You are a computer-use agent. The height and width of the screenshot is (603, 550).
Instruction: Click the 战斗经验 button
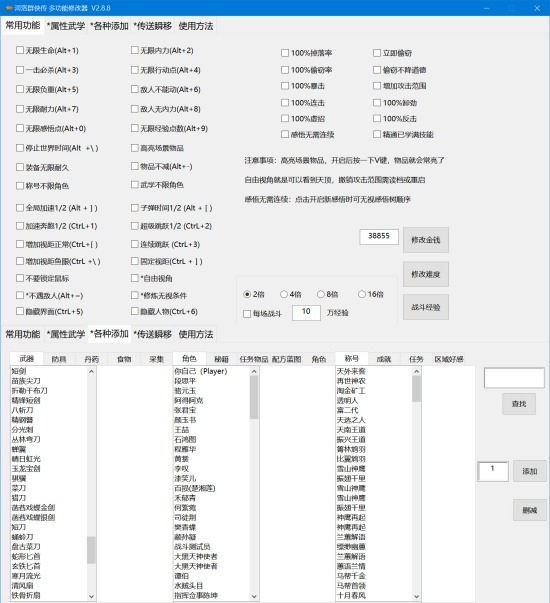pyautogui.click(x=426, y=307)
